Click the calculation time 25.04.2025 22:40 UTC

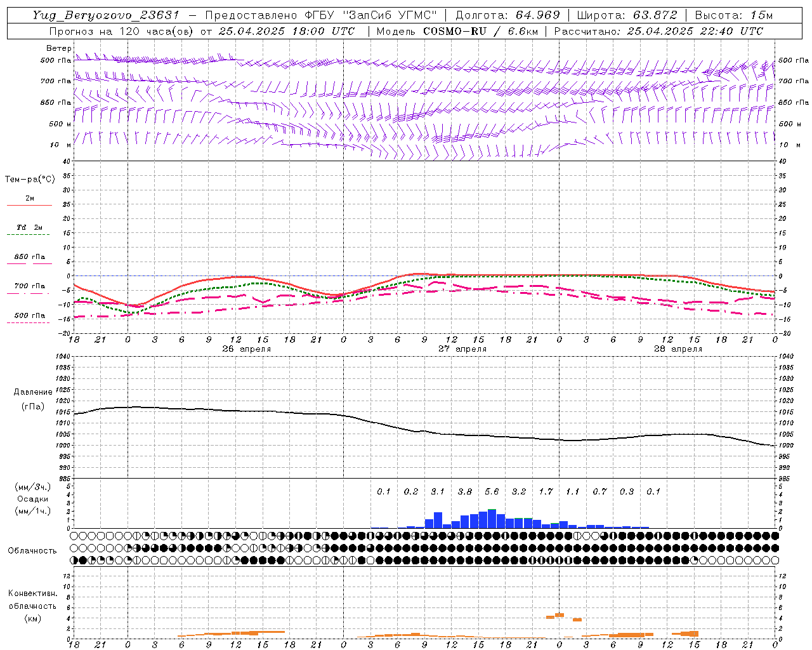pyautogui.click(x=695, y=31)
